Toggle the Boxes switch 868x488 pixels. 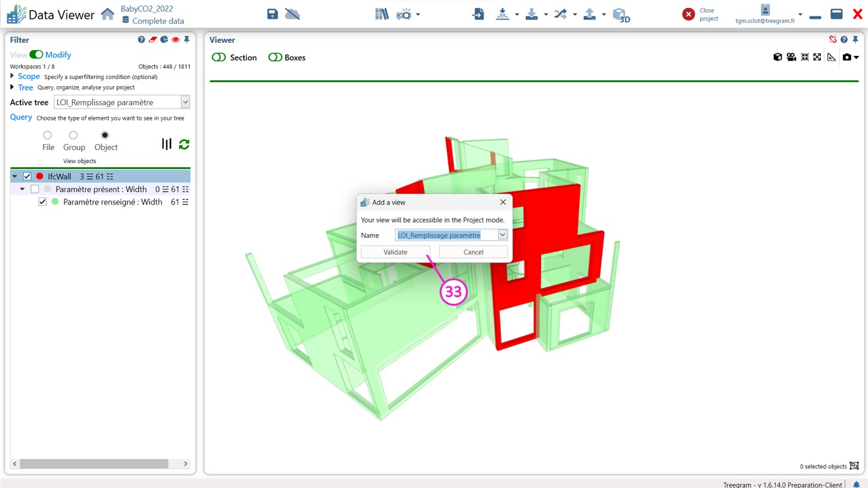(275, 58)
